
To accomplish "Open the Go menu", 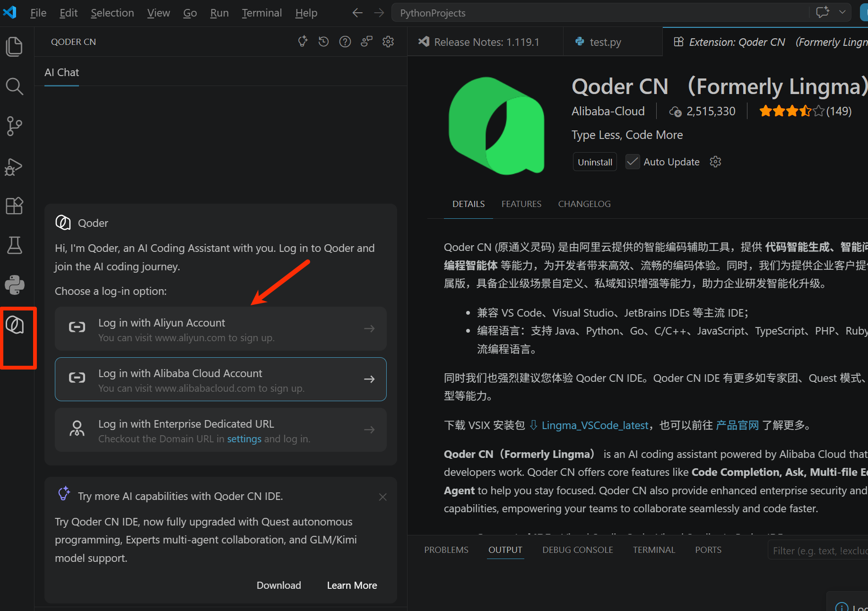I will [x=190, y=13].
